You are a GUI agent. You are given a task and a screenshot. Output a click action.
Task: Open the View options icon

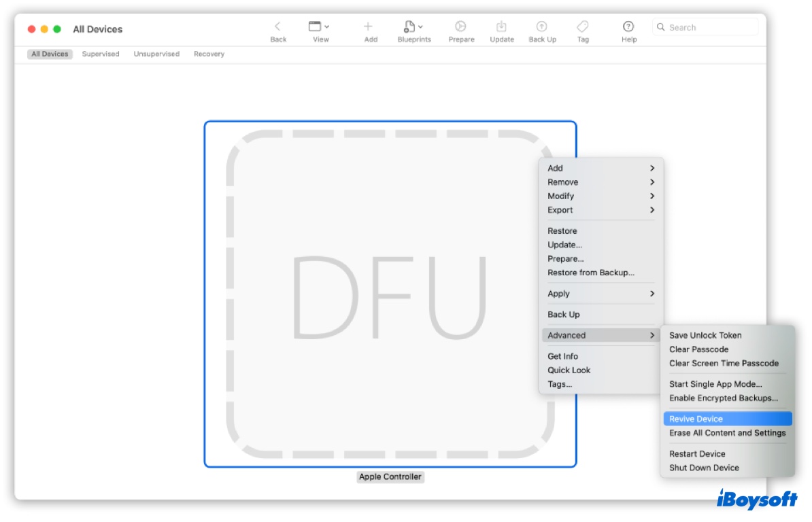(x=316, y=24)
